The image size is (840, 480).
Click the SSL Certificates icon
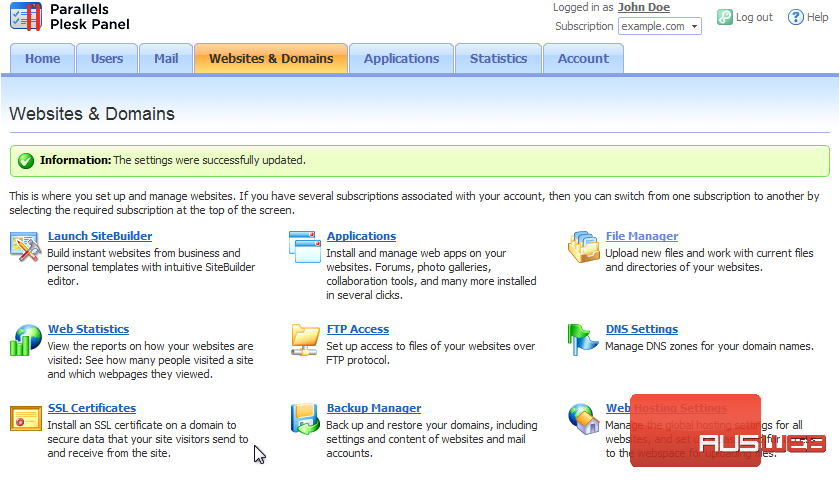25,418
